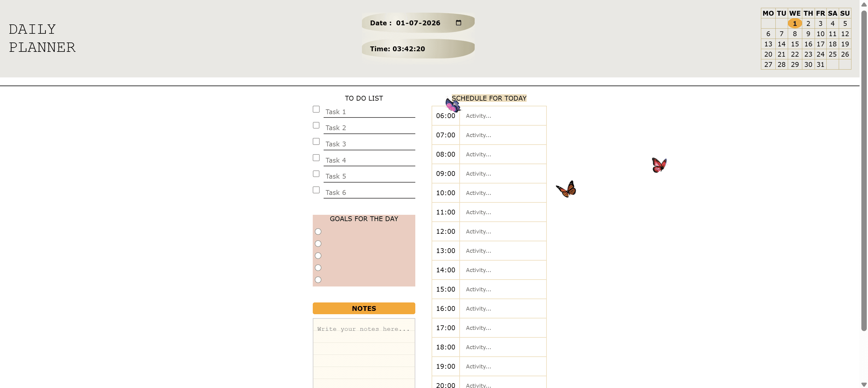Click the orange monarch butterfly
This screenshot has height=388, width=868.
pos(566,189)
